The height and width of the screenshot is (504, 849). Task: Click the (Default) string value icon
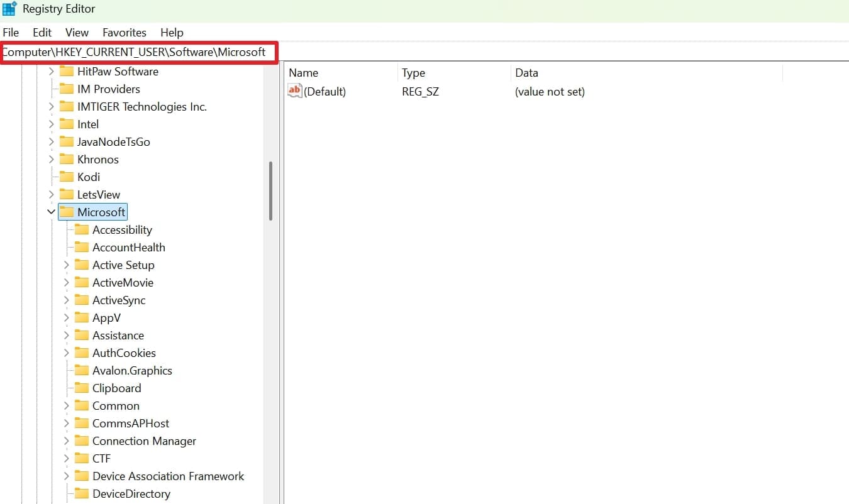295,91
